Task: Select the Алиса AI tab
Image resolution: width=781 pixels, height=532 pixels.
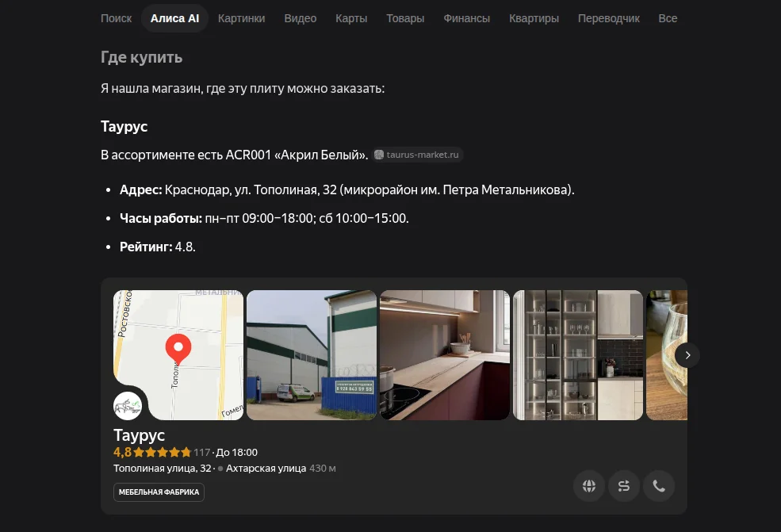Action: 174,18
